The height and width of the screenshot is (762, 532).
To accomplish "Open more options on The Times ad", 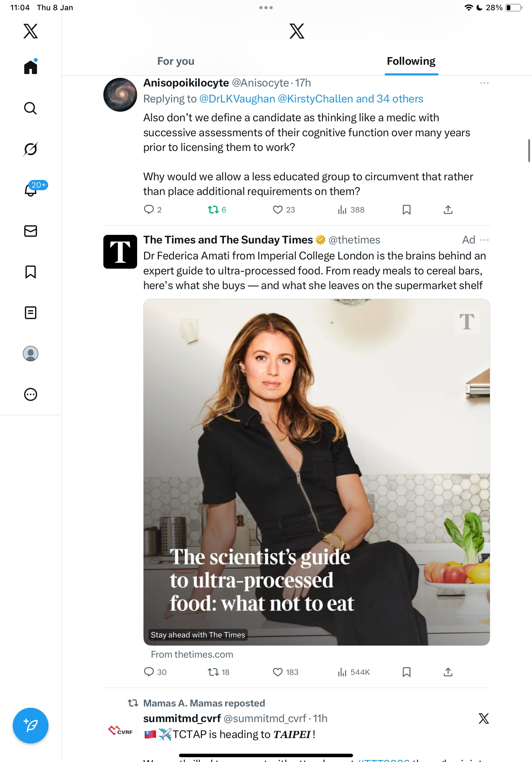I will 484,240.
